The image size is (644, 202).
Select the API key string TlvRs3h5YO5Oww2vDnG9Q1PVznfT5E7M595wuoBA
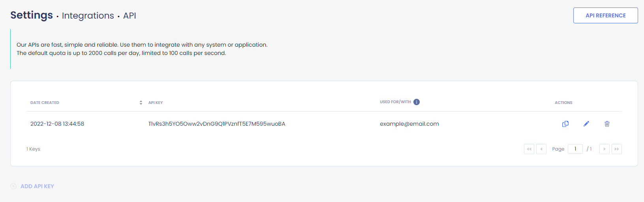pyautogui.click(x=217, y=124)
